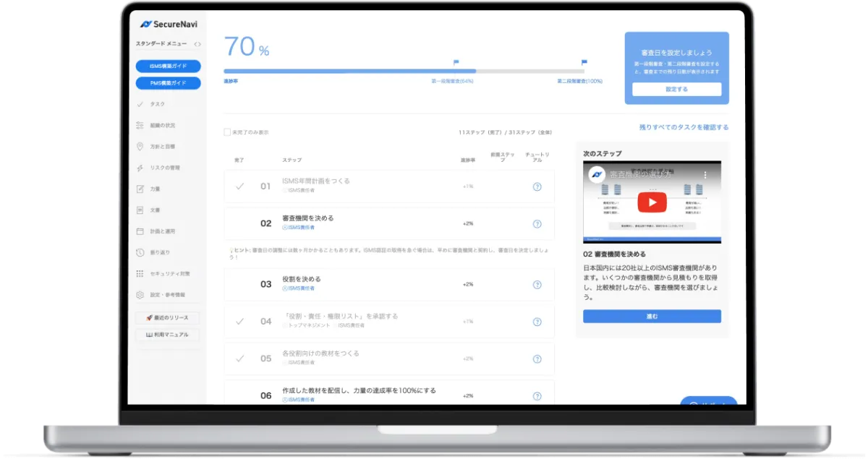Enable the 未完了のみ表示 checkbox
This screenshot has width=868, height=459.
(x=226, y=132)
